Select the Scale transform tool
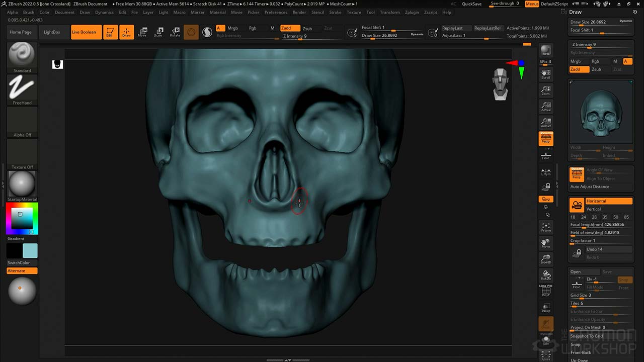 (x=158, y=32)
